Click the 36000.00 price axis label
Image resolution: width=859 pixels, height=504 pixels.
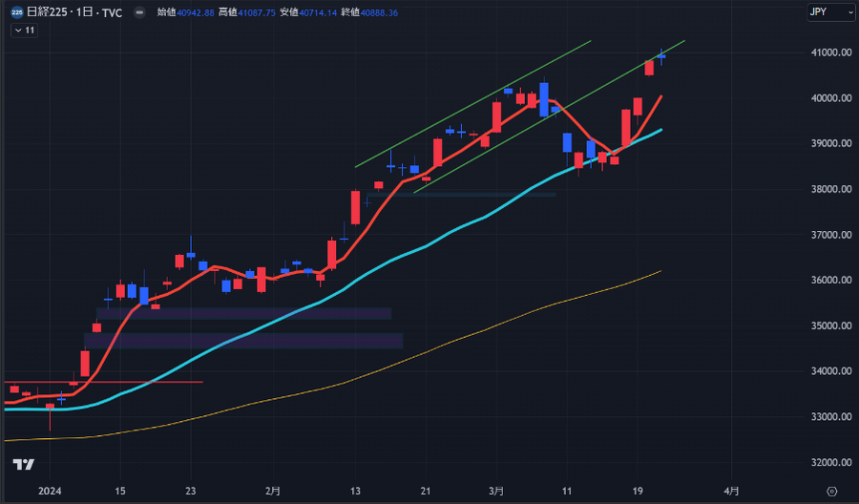(x=825, y=281)
